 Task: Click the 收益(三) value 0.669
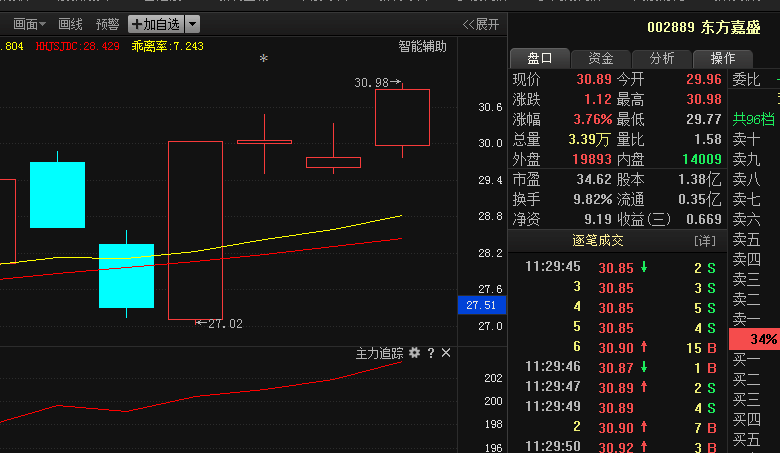704,219
